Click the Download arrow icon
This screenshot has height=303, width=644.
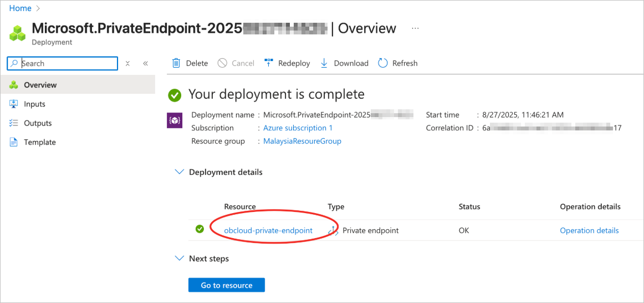click(x=324, y=63)
